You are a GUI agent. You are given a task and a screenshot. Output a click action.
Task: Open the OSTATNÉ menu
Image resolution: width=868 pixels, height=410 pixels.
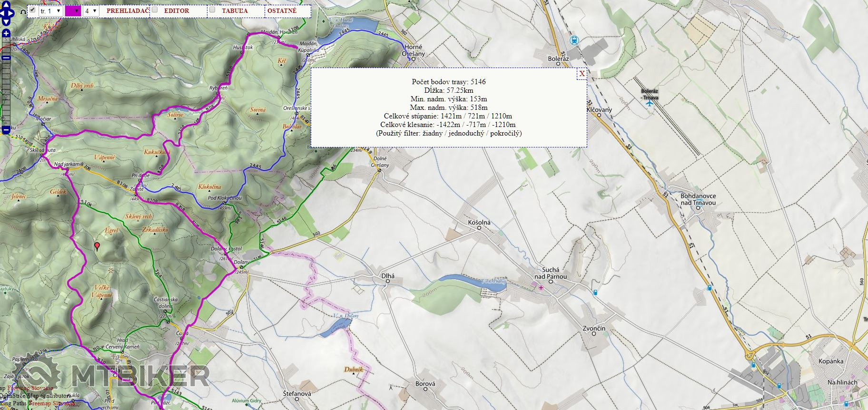282,10
